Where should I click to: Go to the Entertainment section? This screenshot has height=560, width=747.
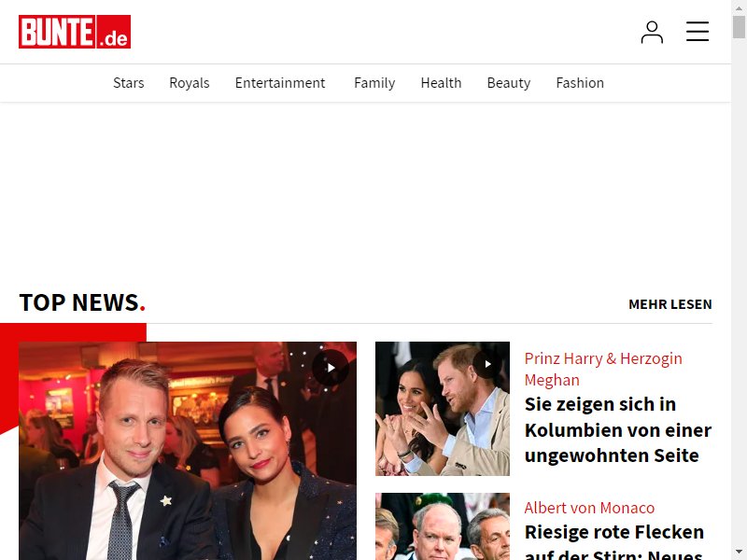click(280, 83)
